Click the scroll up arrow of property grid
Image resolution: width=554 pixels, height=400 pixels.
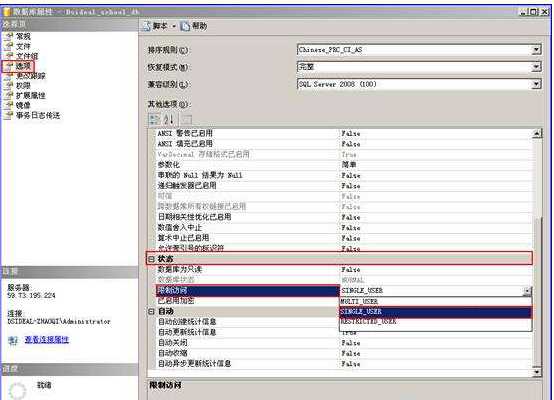point(537,134)
